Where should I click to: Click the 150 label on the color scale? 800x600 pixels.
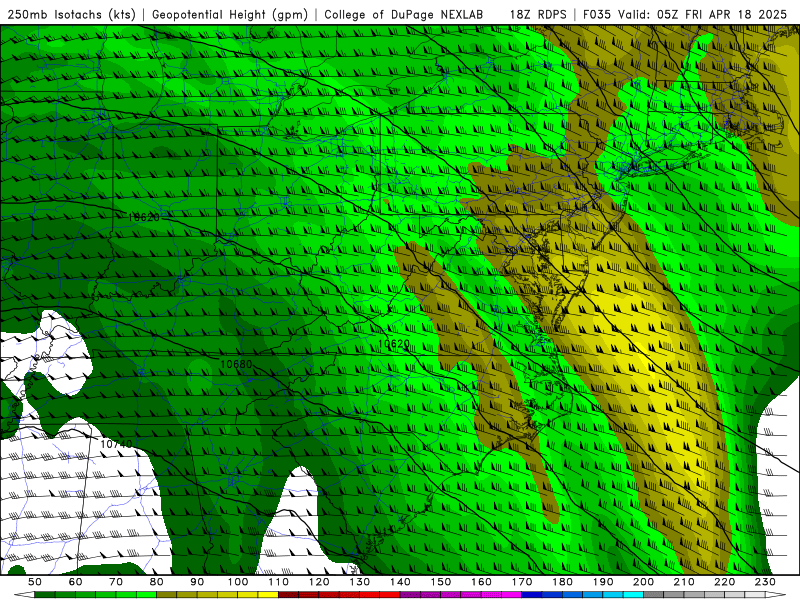point(441,582)
